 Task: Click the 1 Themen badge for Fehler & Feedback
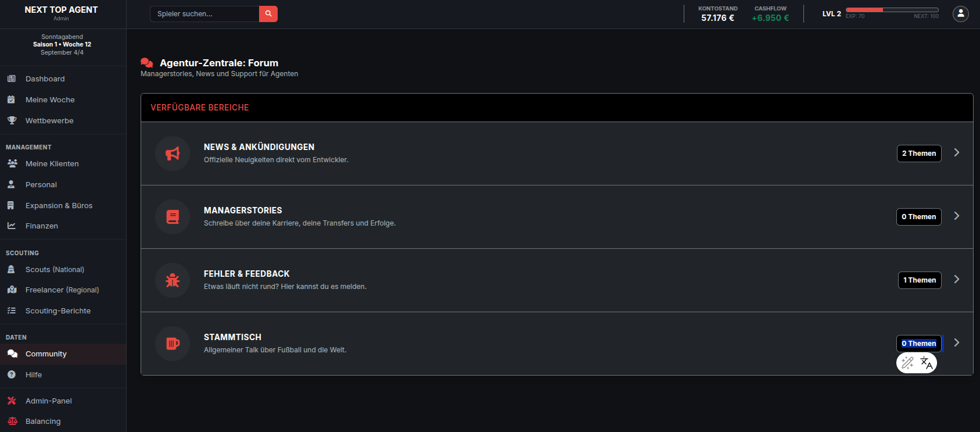click(x=920, y=280)
